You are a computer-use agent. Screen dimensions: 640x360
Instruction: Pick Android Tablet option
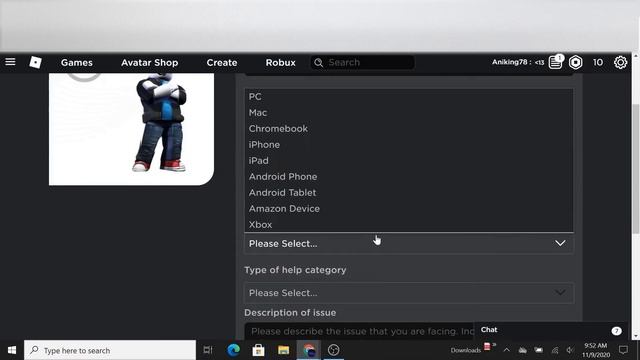tap(409, 192)
